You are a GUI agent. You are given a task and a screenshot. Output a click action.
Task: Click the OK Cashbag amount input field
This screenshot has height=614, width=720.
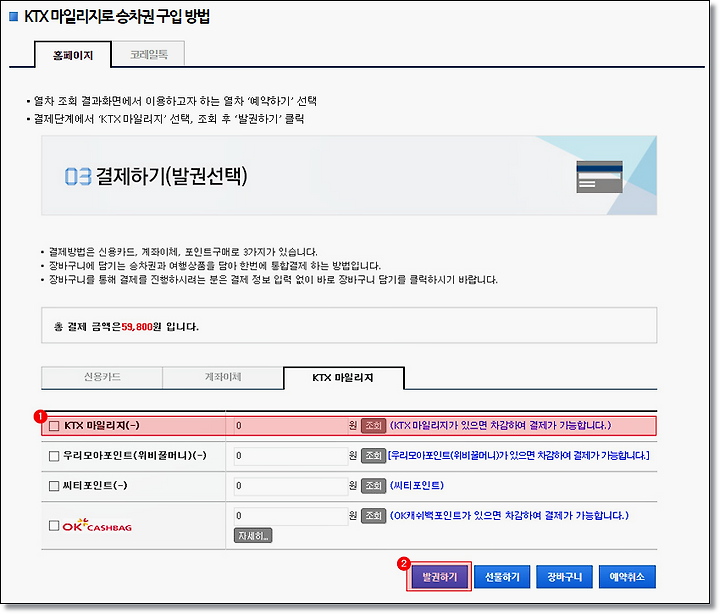coord(291,515)
